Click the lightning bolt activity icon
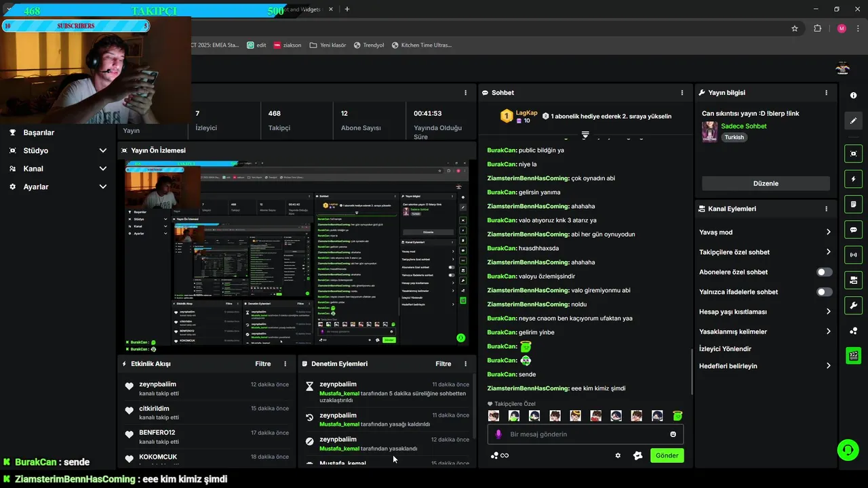868x488 pixels. [853, 180]
